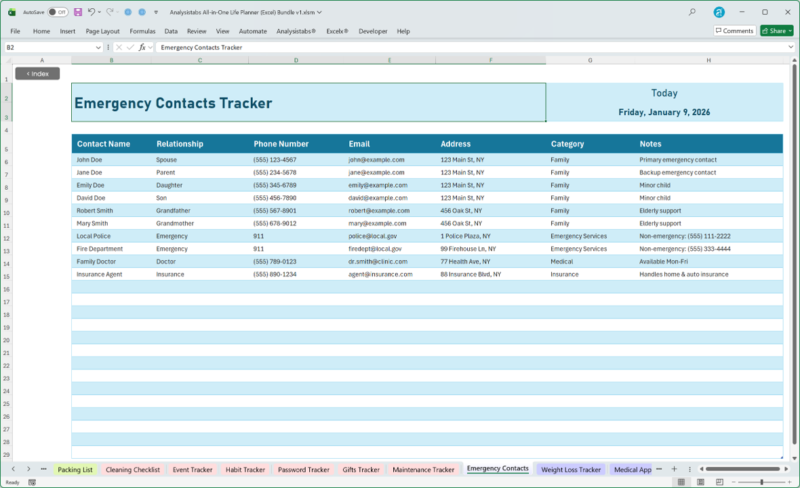Open the Redo history dropdown arrow
This screenshot has height=488, width=800.
click(x=117, y=12)
